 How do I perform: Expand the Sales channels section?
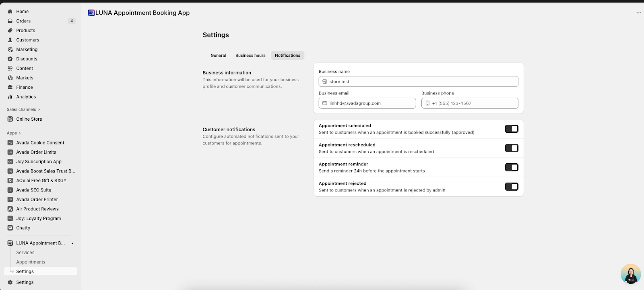39,109
